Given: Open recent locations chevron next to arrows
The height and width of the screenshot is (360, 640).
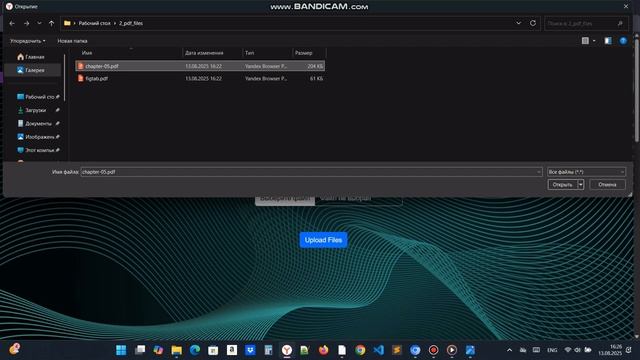Looking at the screenshot, I should click(x=39, y=23).
